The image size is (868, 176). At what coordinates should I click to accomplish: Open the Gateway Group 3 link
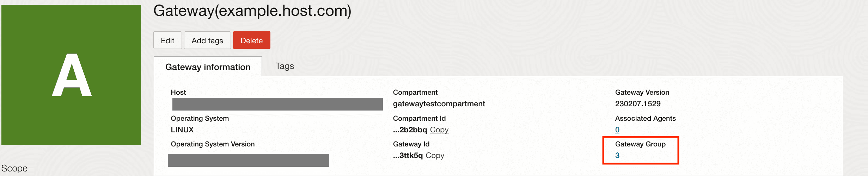[x=617, y=156]
